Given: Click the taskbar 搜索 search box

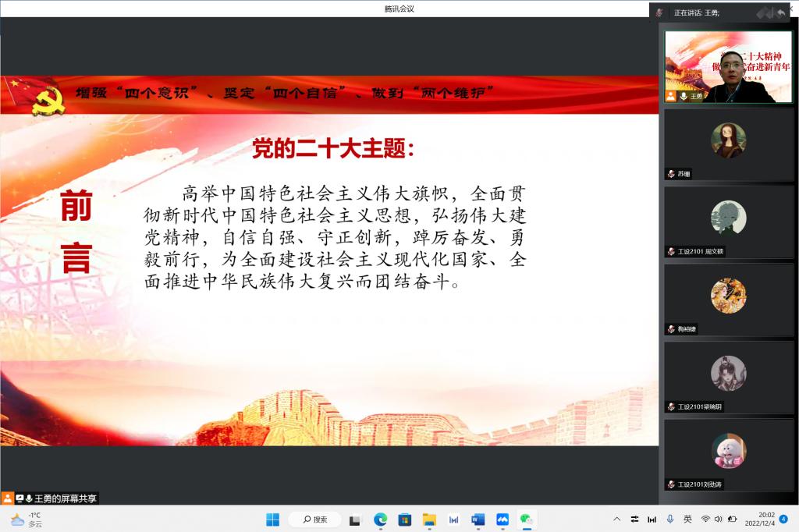Looking at the screenshot, I should (314, 520).
